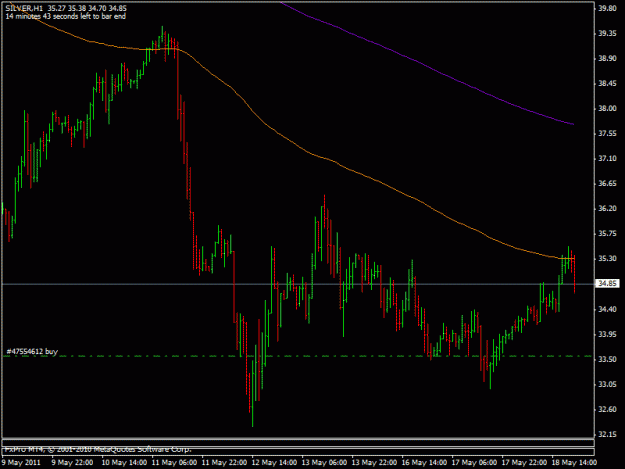
Task: Click the 11 May 06:00 time label
Action: 174,463
